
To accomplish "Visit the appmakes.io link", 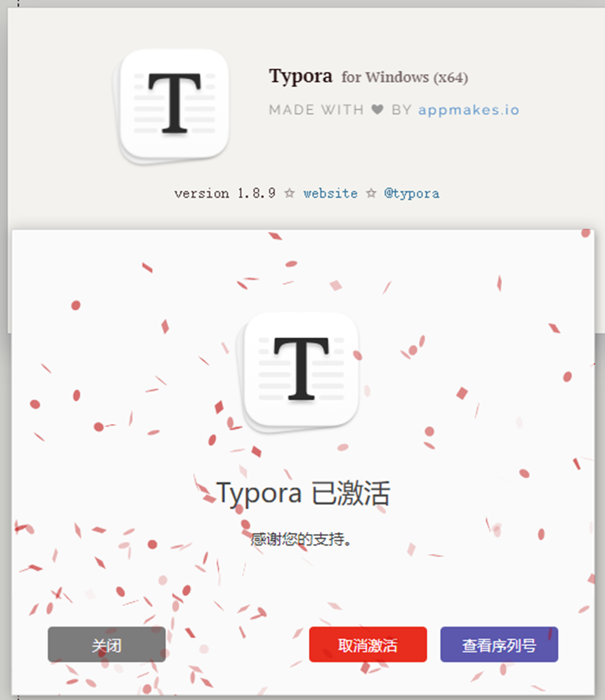I will pos(469,110).
